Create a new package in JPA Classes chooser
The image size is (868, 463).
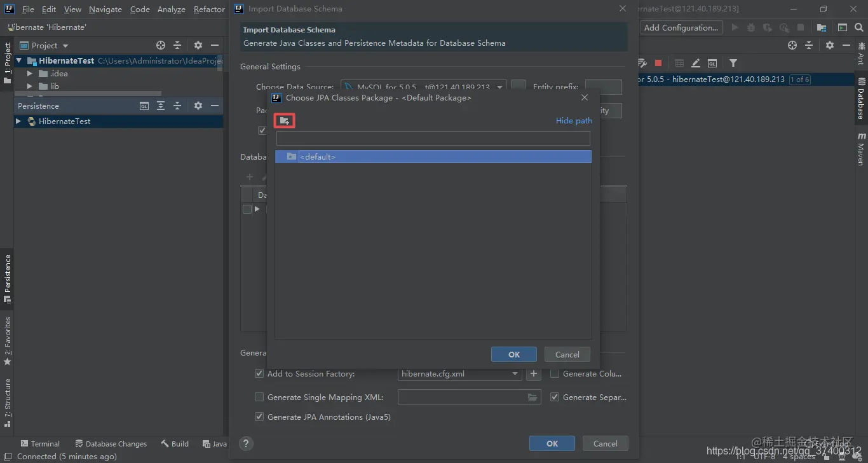[x=285, y=120]
